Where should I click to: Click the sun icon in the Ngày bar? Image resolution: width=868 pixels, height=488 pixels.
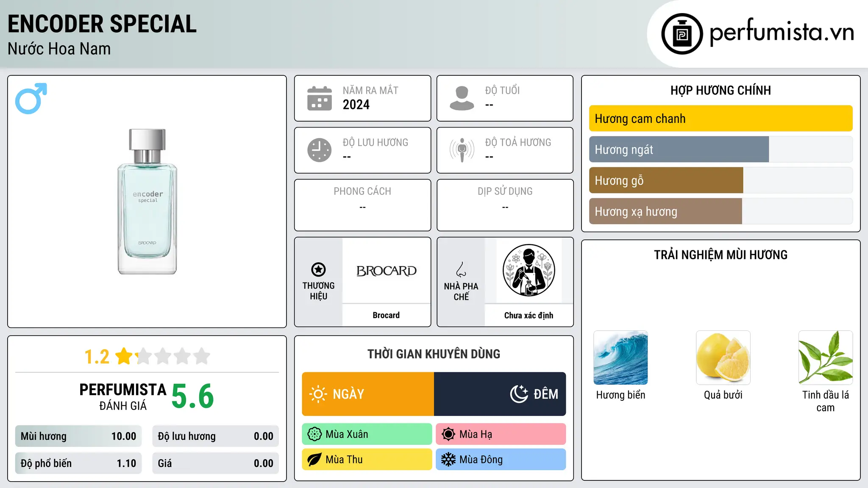(x=318, y=394)
